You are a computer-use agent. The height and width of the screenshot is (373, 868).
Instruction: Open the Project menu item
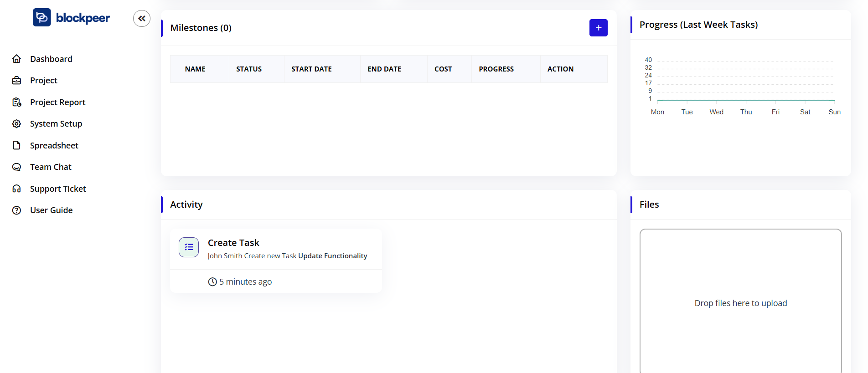(44, 81)
